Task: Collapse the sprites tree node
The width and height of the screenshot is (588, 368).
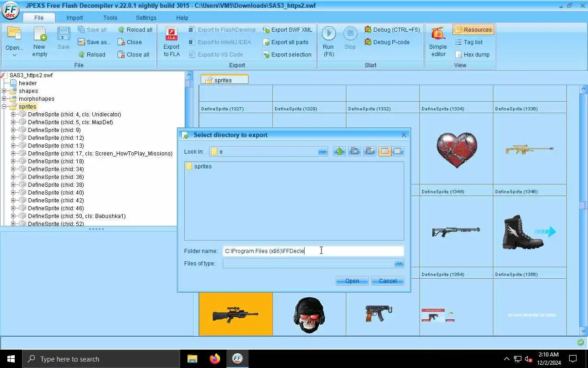Action: (4, 107)
